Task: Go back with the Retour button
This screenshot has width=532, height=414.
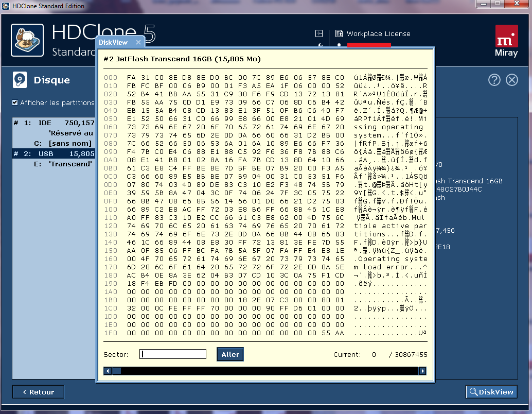Action: pos(39,392)
